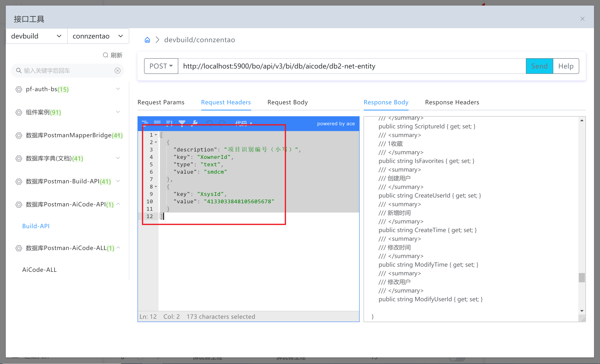Click the gear icon beside 数据库Postman-AiCode-API

point(19,205)
